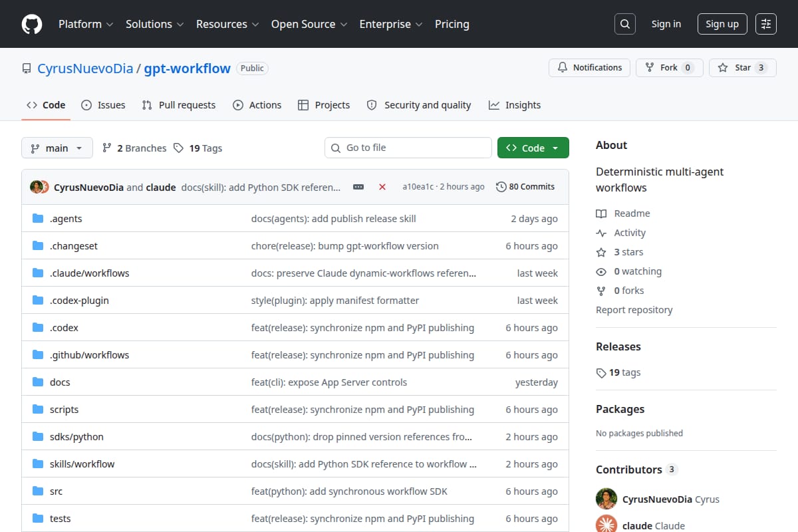Open the main branch selector dropdown
The height and width of the screenshot is (532, 798).
57,148
